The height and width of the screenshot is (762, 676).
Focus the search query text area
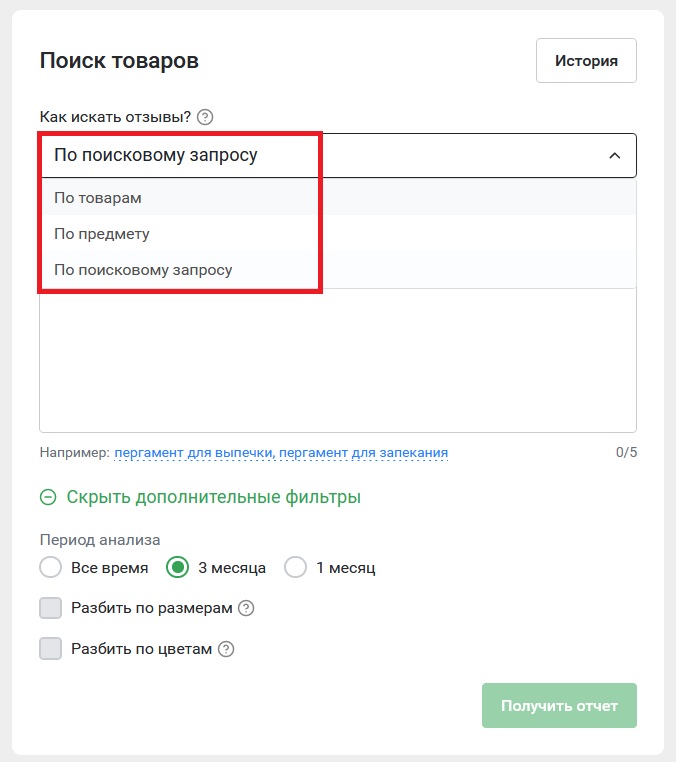pos(338,360)
